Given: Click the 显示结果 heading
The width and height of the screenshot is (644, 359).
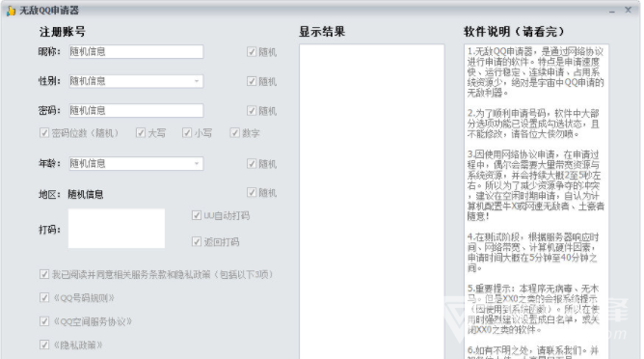Looking at the screenshot, I should point(322,32).
